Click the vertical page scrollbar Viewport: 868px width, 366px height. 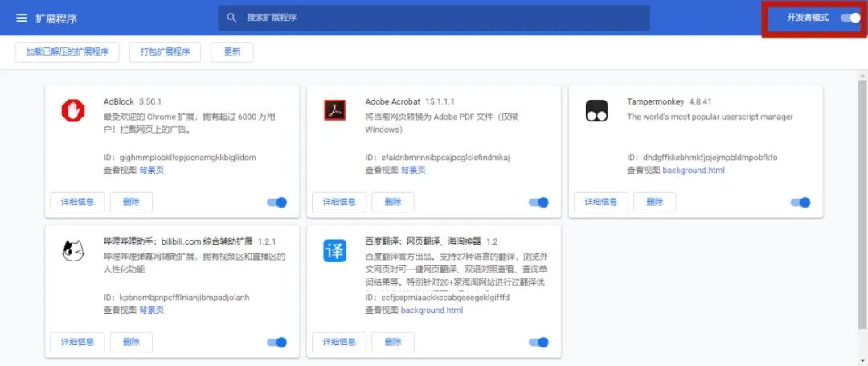tap(862, 205)
